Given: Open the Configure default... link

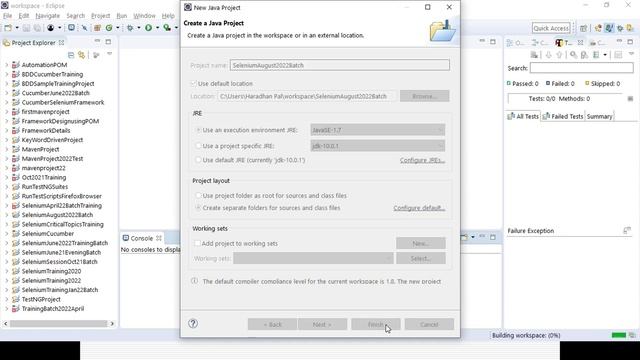Looking at the screenshot, I should 419,208.
